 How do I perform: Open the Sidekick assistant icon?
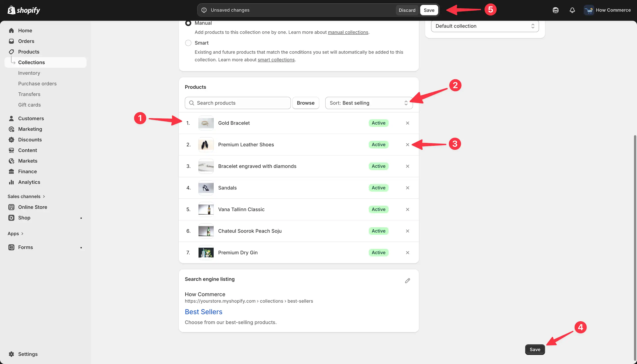tap(555, 10)
